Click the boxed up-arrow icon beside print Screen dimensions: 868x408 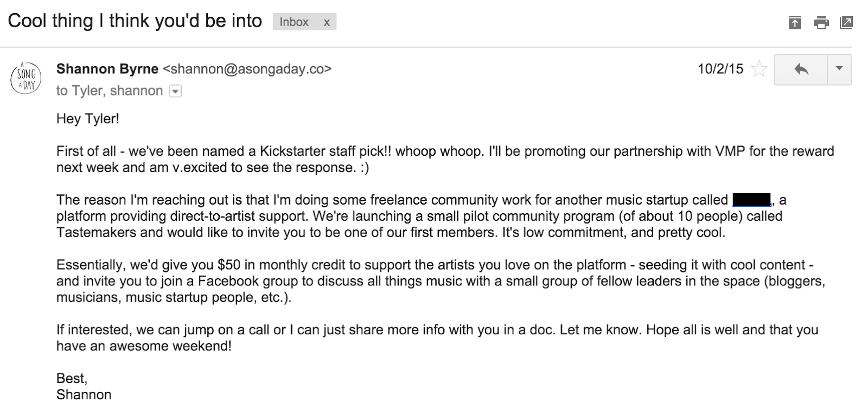coord(795,23)
